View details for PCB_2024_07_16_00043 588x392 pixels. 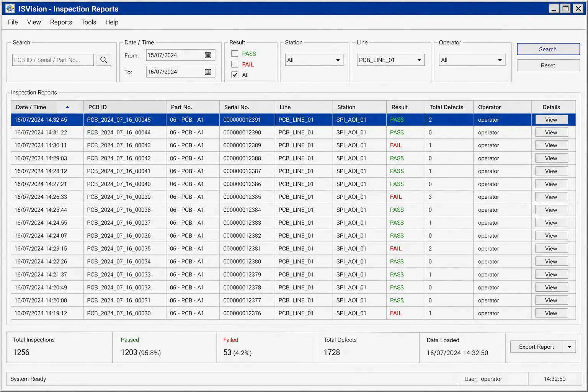coord(551,145)
